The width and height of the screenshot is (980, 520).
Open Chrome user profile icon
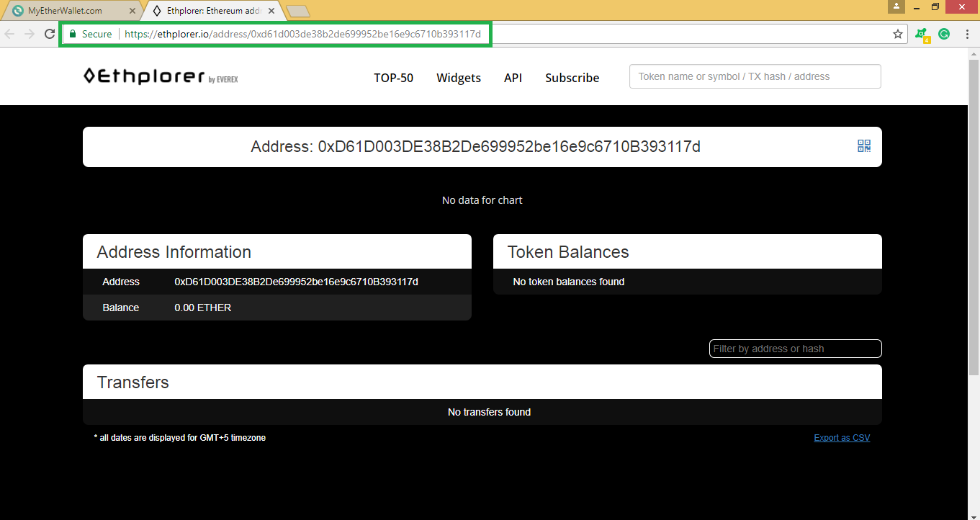[x=896, y=6]
